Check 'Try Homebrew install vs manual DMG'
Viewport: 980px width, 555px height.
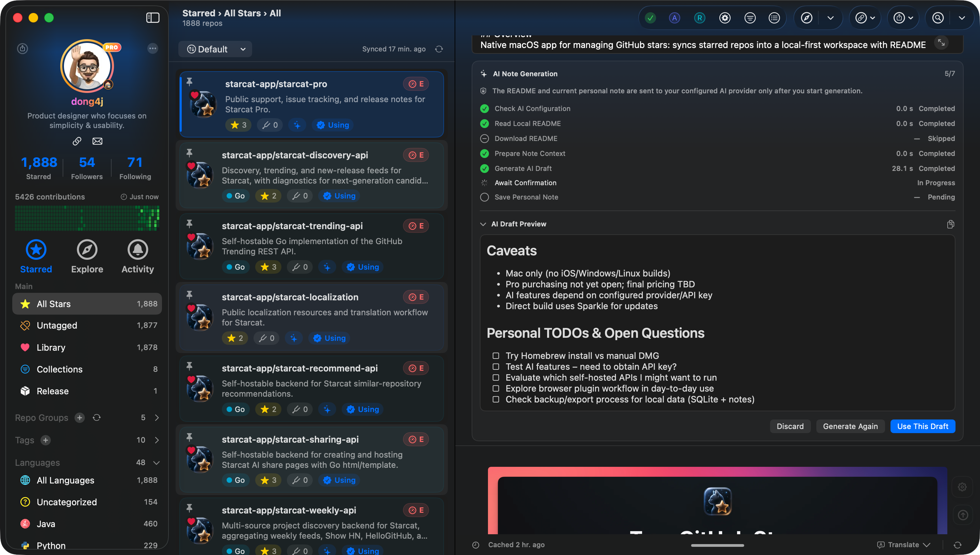[x=495, y=355]
